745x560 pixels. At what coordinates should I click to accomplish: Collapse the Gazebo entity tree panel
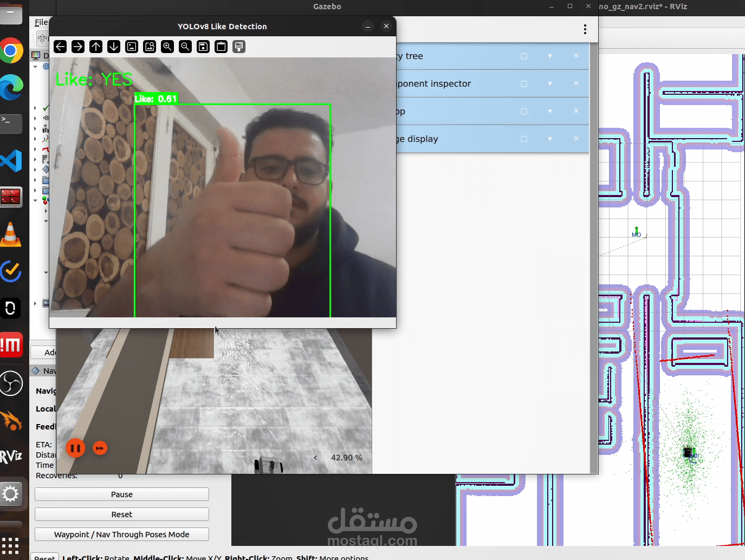click(x=550, y=56)
